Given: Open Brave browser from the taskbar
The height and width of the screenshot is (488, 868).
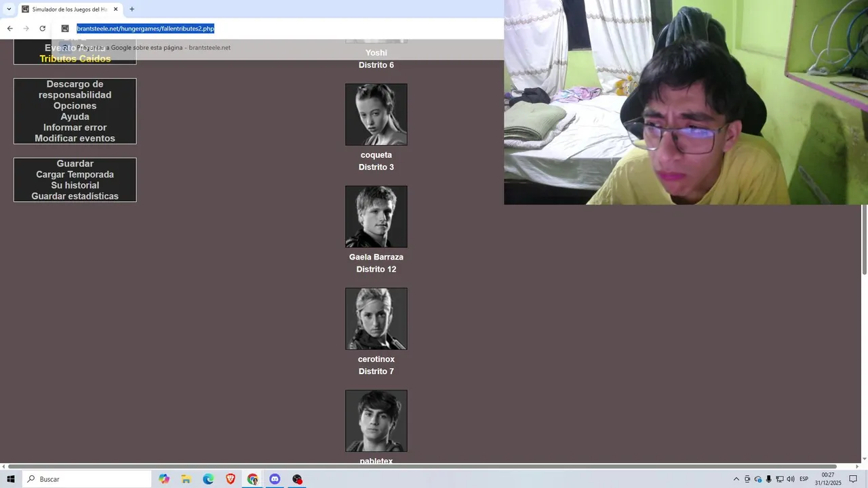Looking at the screenshot, I should (x=231, y=479).
